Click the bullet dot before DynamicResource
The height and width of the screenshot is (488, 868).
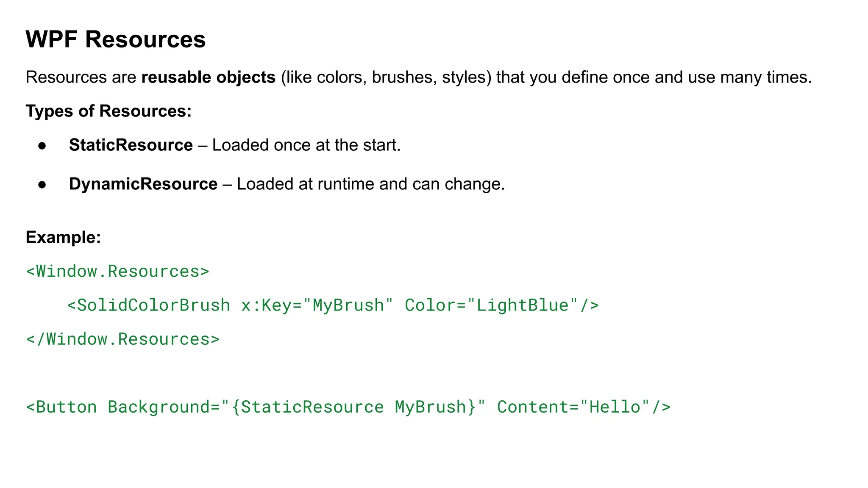(42, 185)
